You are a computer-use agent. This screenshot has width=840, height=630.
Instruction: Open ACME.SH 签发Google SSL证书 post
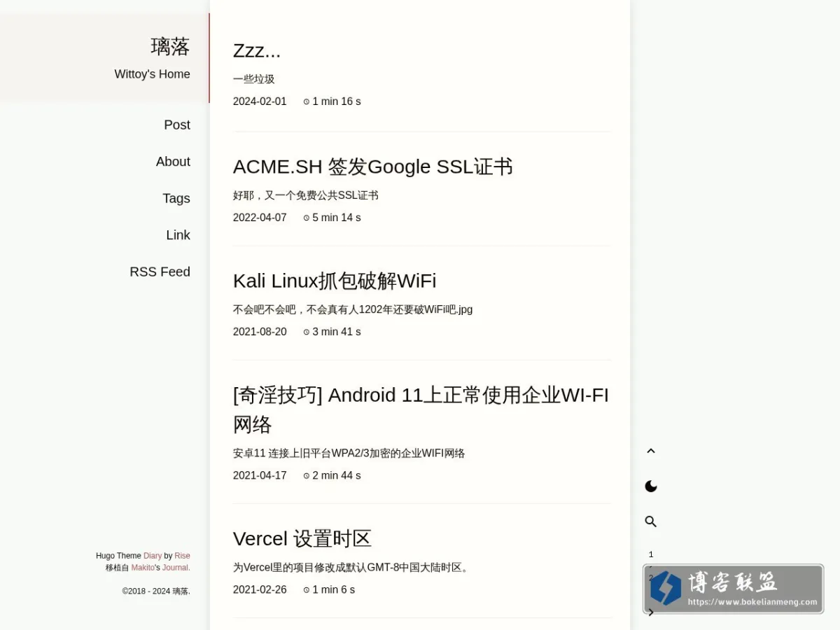click(x=372, y=167)
